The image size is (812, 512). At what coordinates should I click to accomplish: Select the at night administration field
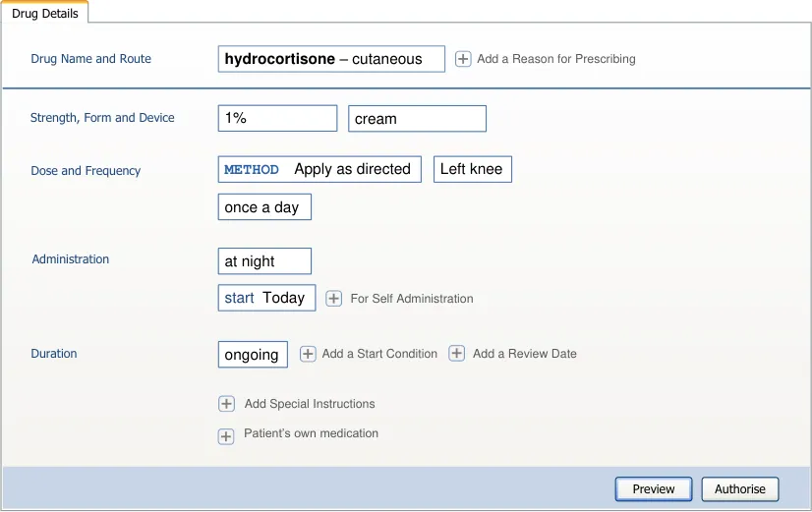click(x=263, y=261)
